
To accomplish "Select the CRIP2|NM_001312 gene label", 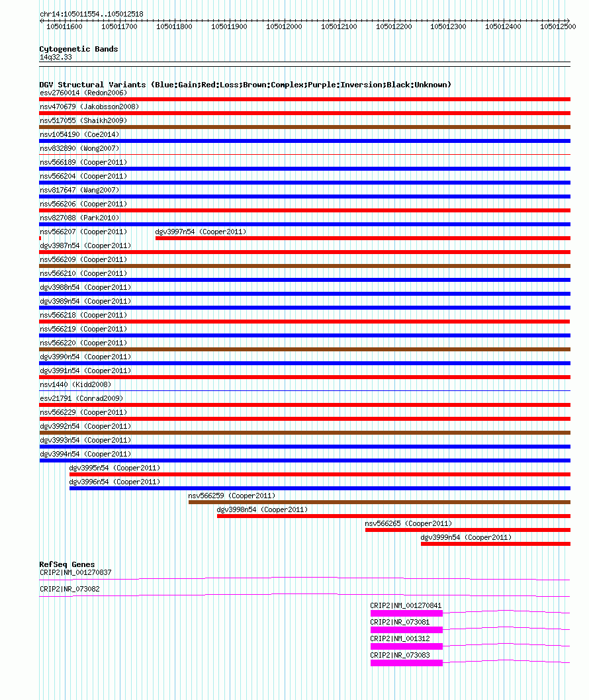I will tap(400, 638).
